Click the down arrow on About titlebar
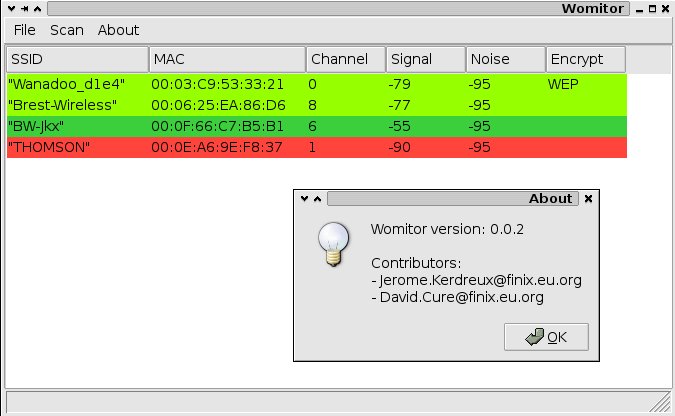This screenshot has height=416, width=675. point(304,199)
